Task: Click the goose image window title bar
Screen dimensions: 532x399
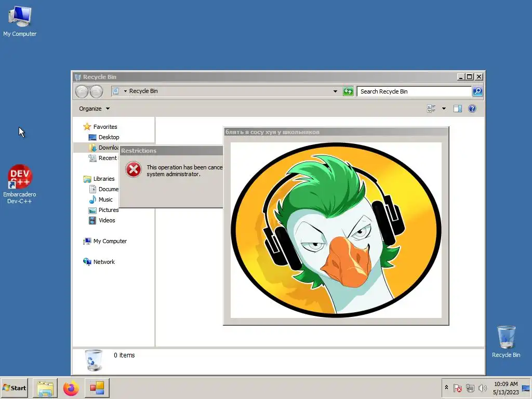Action: pyautogui.click(x=336, y=132)
